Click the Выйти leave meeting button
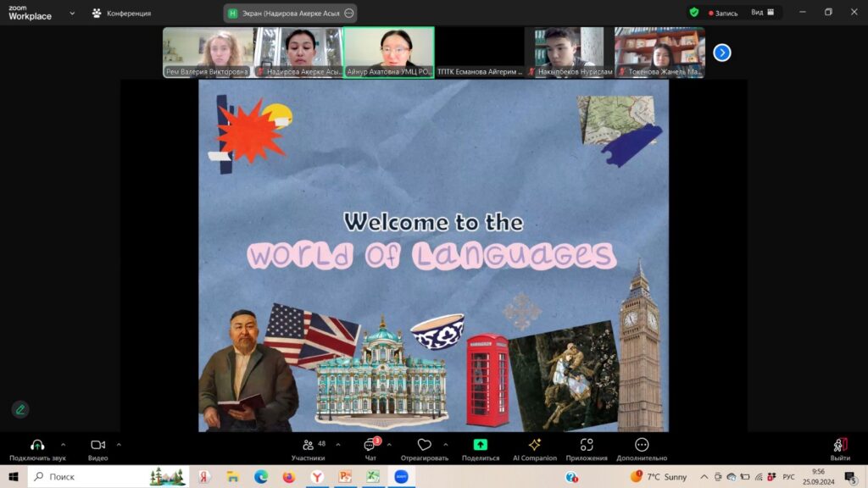The width and height of the screenshot is (868, 488). [840, 449]
